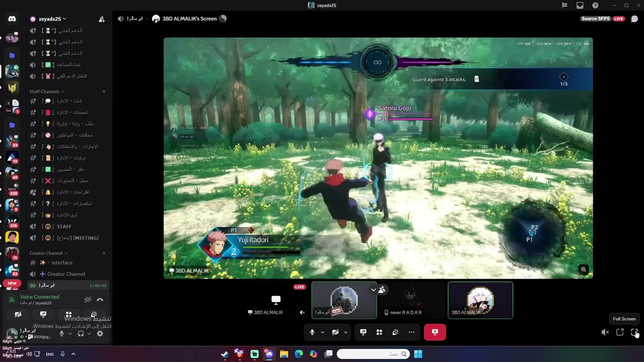Join [MEETING] voice channel

click(69, 238)
